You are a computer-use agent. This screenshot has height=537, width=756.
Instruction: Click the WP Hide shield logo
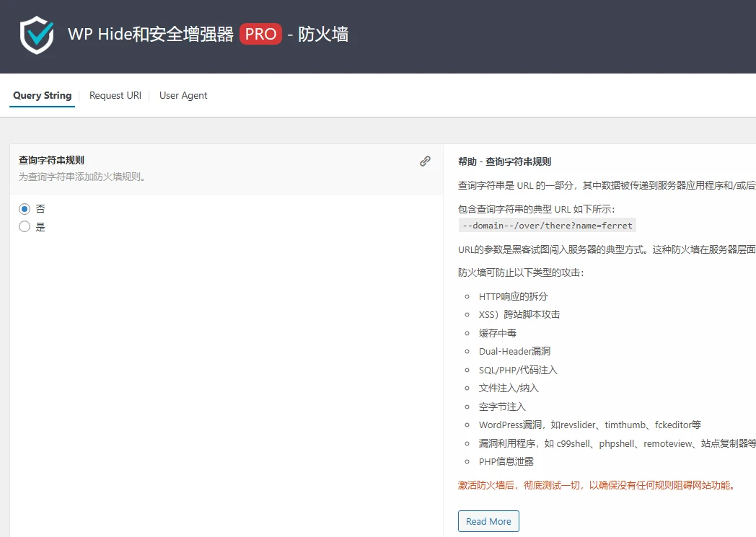tap(35, 34)
